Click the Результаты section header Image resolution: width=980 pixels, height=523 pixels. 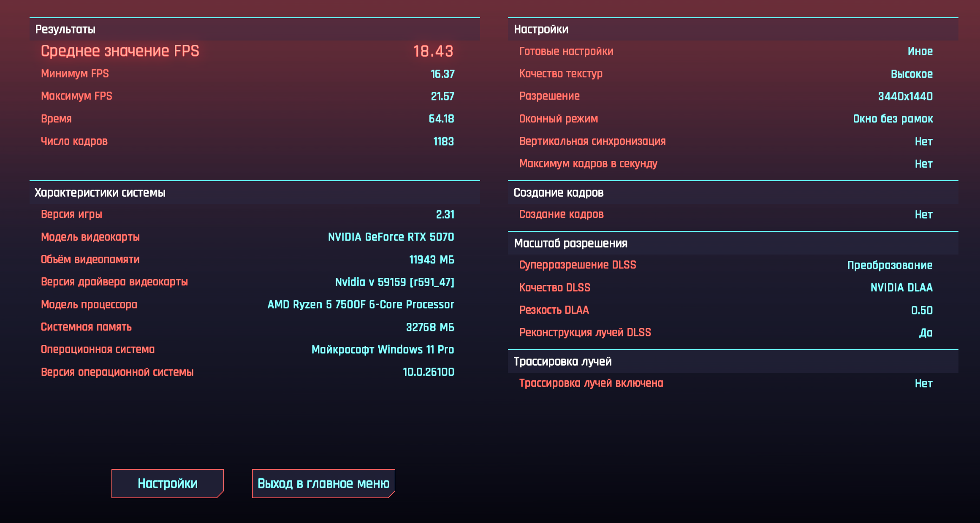tap(65, 29)
